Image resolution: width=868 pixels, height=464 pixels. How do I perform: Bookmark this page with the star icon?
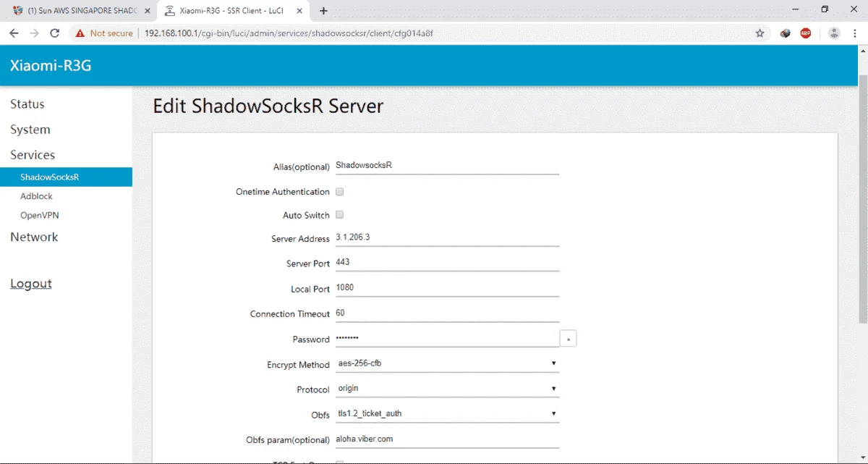759,33
